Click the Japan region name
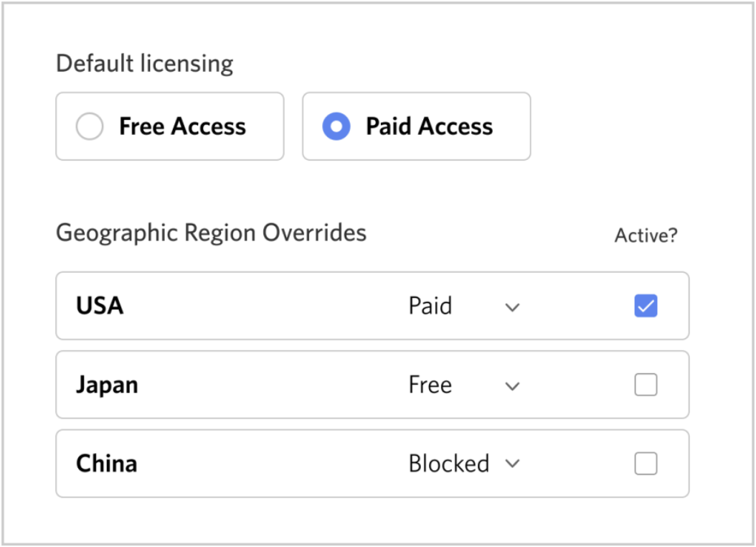This screenshot has height=547, width=756. [x=107, y=385]
